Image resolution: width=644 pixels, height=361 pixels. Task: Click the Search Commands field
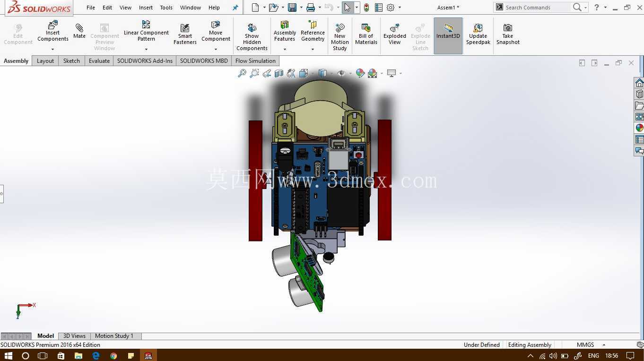(x=537, y=8)
